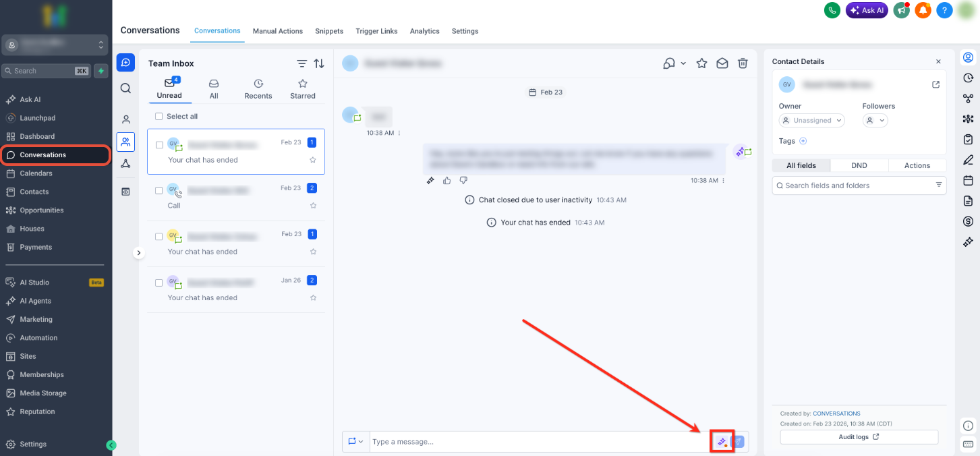Add a tag with plus icon

(x=803, y=141)
